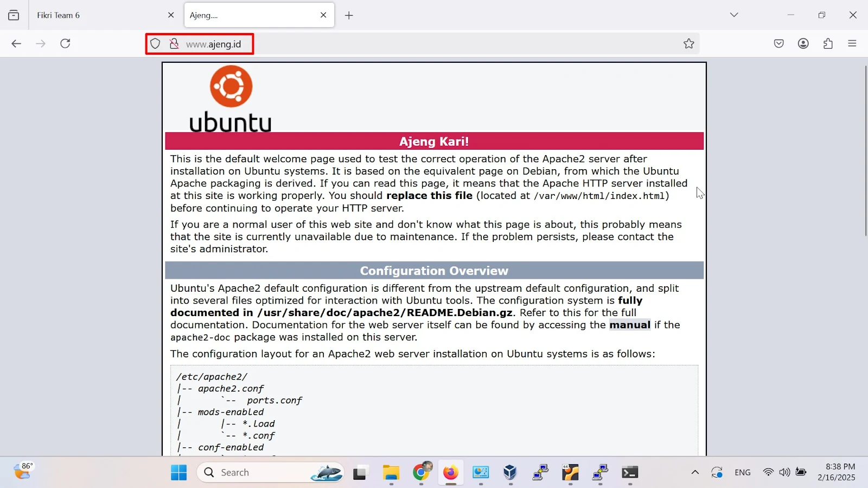Reload the current page

(65, 43)
